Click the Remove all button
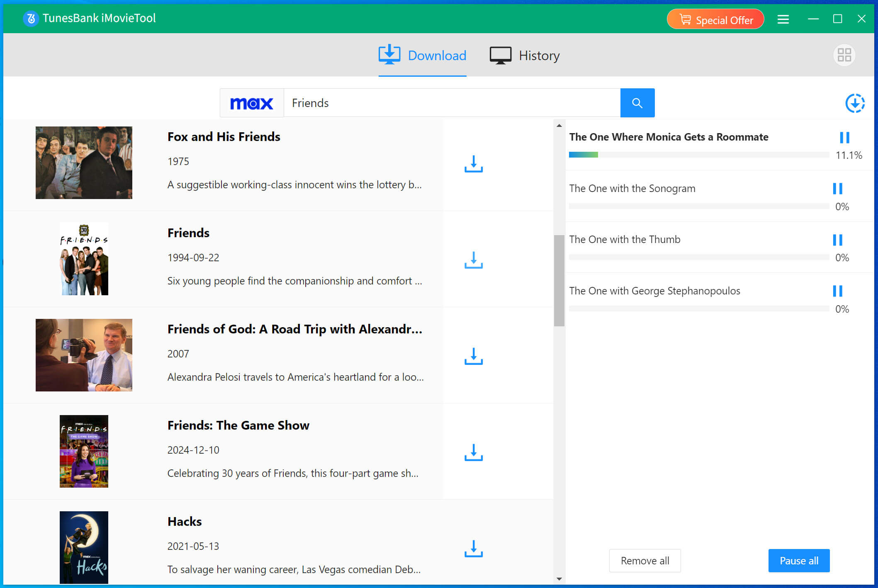 point(645,561)
